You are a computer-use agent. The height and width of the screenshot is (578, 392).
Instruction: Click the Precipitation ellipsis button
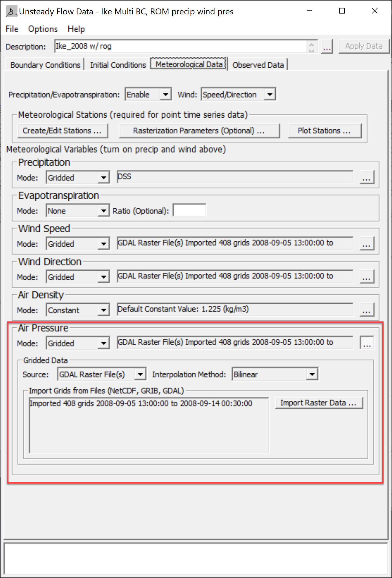(x=367, y=177)
